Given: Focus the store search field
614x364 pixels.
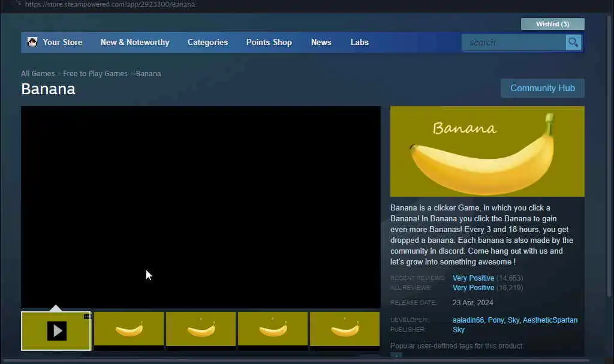Looking at the screenshot, I should 514,43.
